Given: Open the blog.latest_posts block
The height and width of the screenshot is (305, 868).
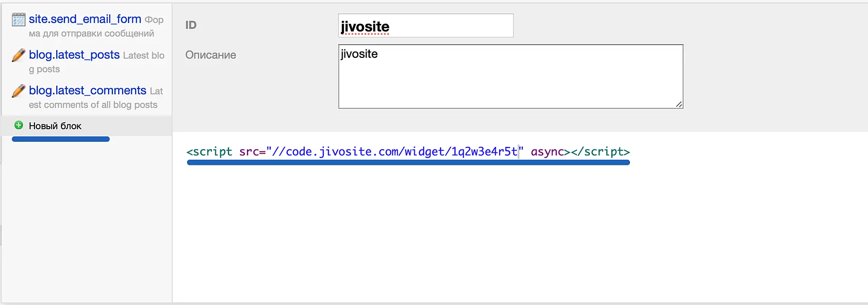Looking at the screenshot, I should 74,55.
